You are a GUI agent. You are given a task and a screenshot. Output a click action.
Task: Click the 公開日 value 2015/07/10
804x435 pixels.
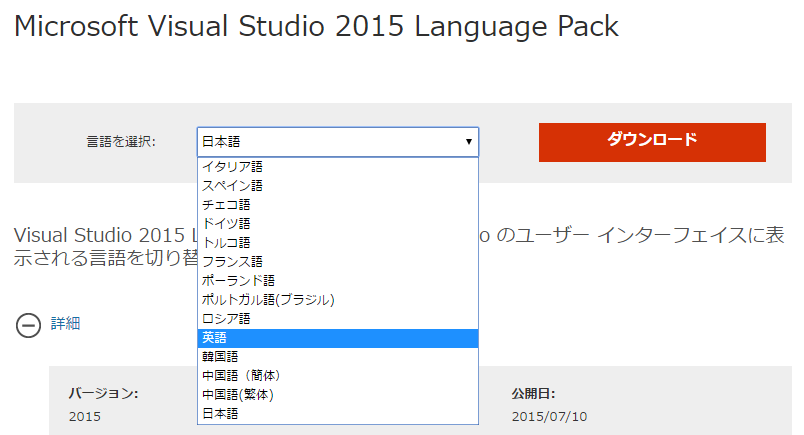click(549, 417)
